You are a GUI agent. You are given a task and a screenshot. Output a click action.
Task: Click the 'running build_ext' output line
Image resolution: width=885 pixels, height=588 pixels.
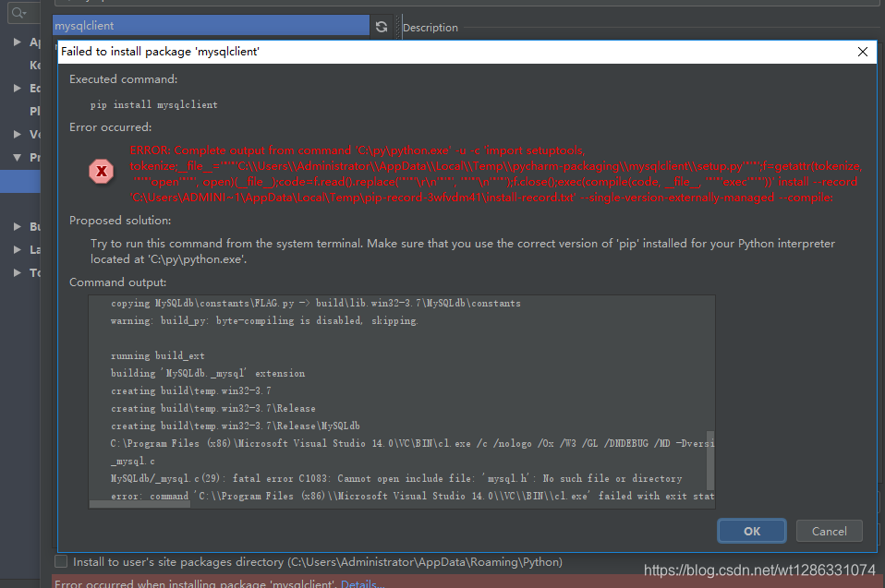point(157,355)
